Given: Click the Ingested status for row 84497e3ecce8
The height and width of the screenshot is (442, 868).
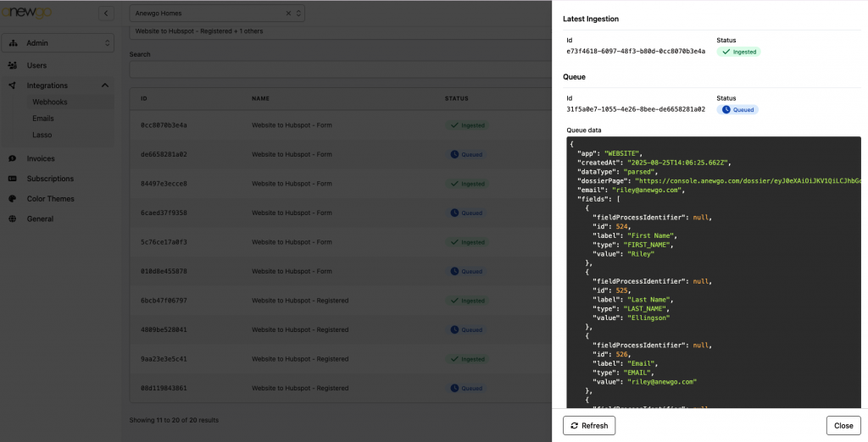Looking at the screenshot, I should point(468,184).
